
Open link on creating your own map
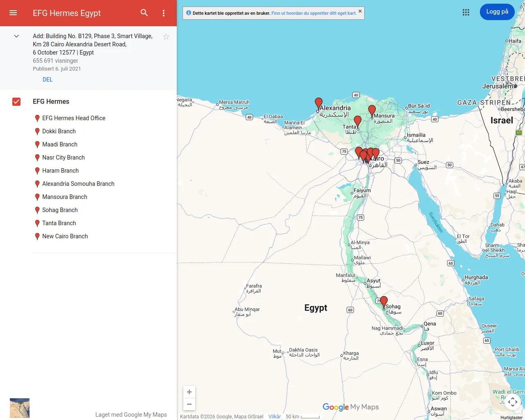[x=314, y=13]
